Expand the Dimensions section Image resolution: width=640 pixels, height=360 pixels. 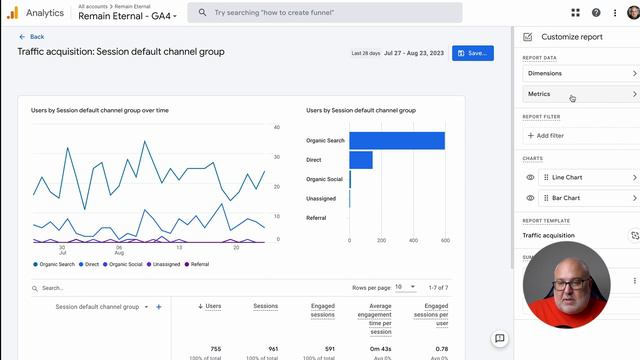pyautogui.click(x=581, y=73)
